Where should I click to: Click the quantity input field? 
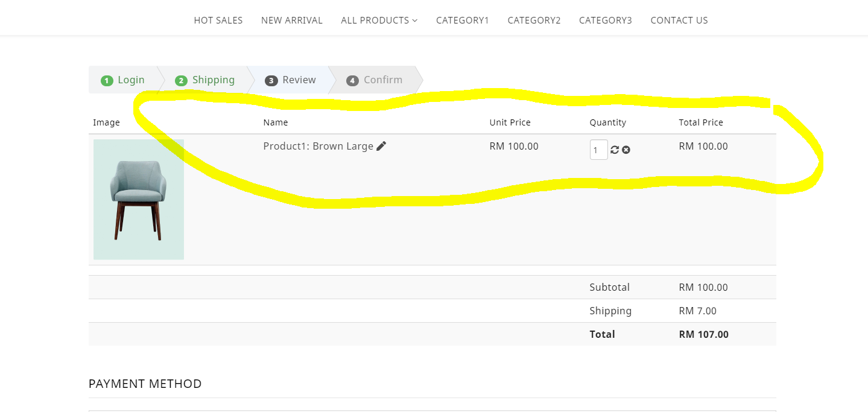pos(598,150)
